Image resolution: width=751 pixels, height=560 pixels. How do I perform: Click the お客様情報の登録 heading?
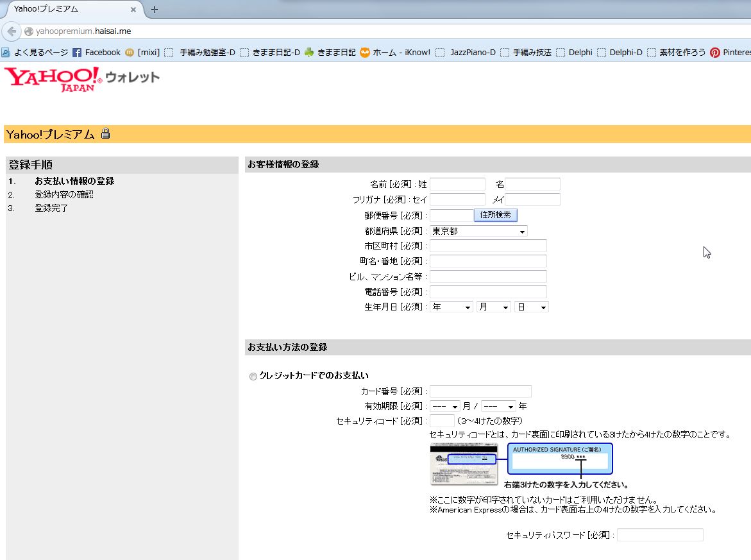pyautogui.click(x=283, y=164)
